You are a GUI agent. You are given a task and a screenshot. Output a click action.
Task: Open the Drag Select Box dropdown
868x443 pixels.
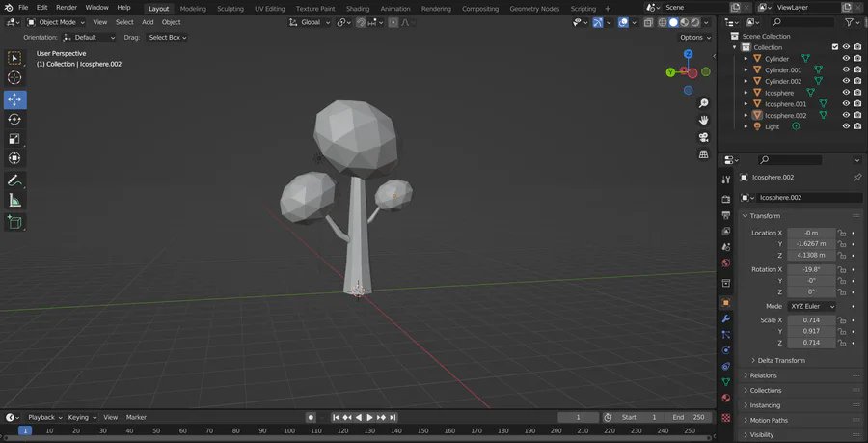167,37
